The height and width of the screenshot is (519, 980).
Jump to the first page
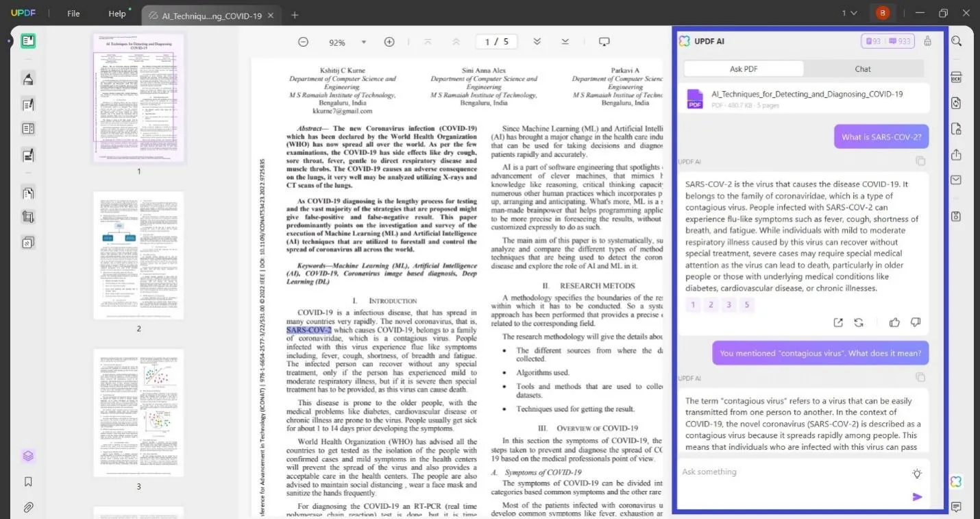point(428,42)
